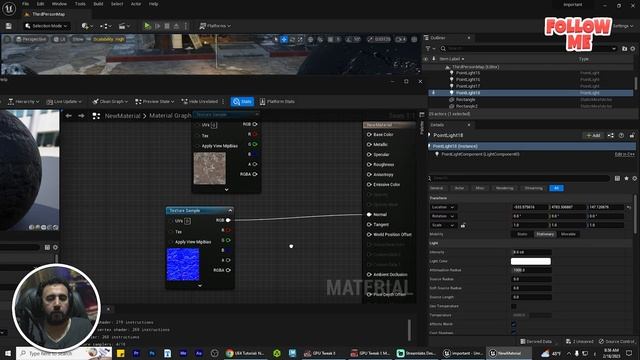Select the General details filter tab
The image size is (640, 360).
pos(436,188)
